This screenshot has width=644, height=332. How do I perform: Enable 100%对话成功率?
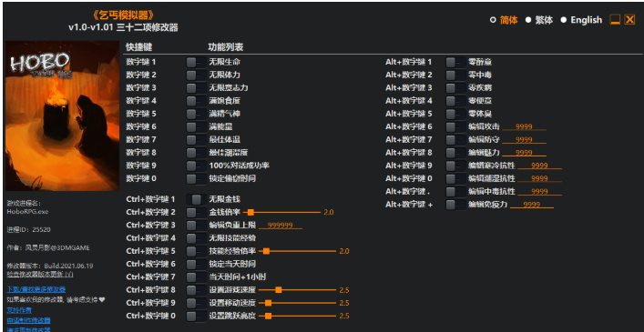(x=196, y=166)
